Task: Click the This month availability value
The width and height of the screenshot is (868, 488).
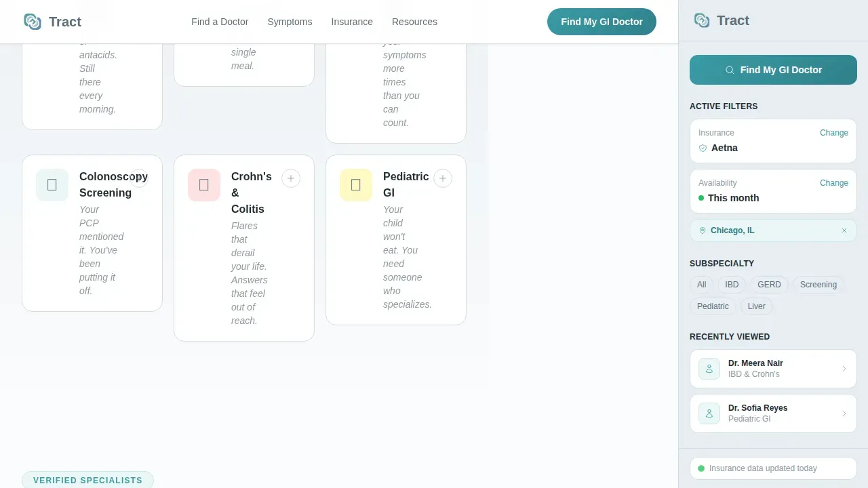Action: click(733, 198)
